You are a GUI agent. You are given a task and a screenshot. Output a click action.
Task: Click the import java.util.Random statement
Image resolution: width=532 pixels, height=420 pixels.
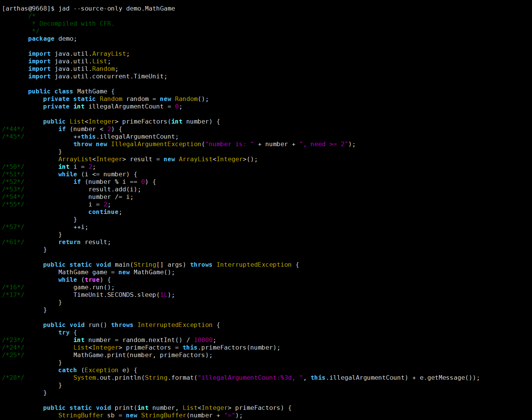(73, 69)
